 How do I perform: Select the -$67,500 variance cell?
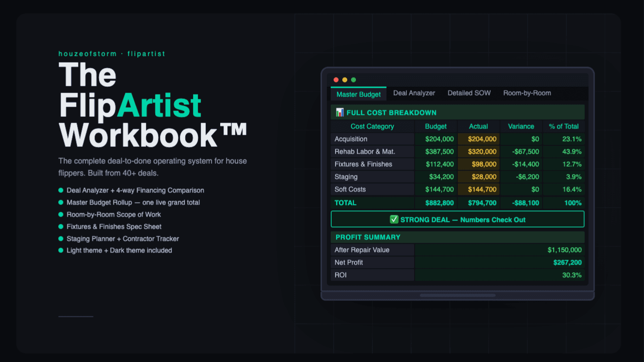coord(521,152)
